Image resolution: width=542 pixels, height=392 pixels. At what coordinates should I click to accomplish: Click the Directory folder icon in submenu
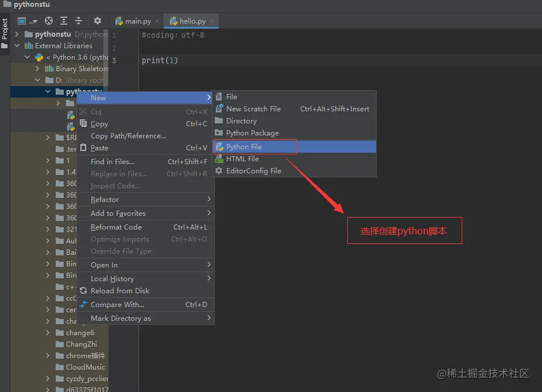pos(219,121)
